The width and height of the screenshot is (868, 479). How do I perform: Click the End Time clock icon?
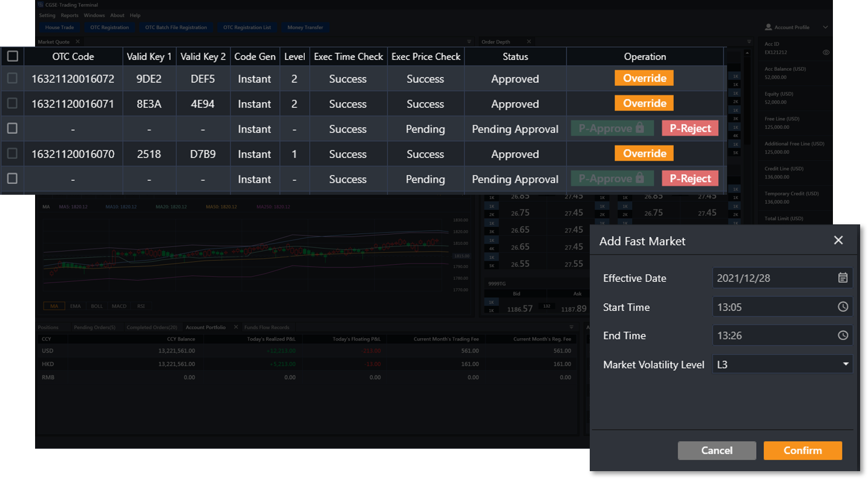[843, 335]
